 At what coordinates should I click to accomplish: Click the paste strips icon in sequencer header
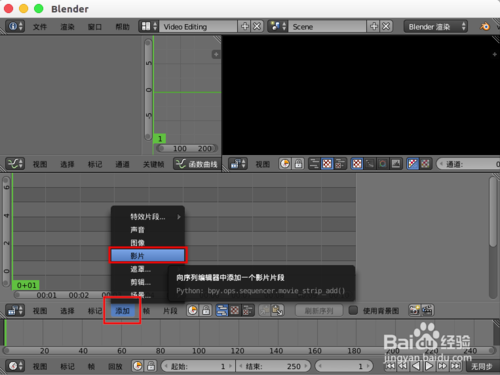(277, 310)
